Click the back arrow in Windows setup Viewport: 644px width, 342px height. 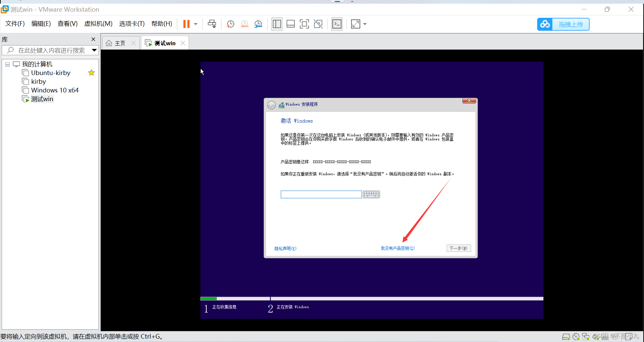pyautogui.click(x=271, y=105)
